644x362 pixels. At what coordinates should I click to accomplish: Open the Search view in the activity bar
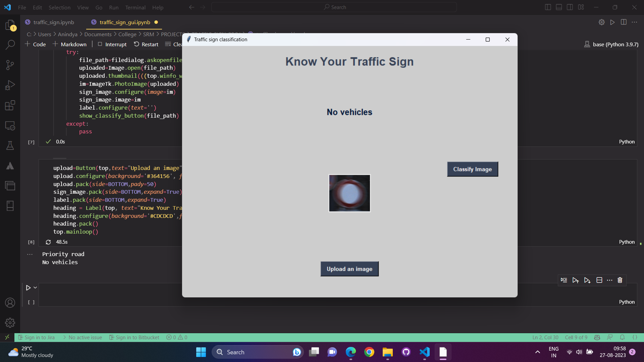(10, 44)
